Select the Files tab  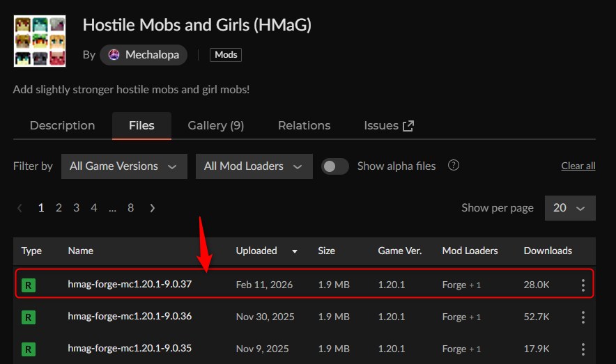[x=141, y=125]
